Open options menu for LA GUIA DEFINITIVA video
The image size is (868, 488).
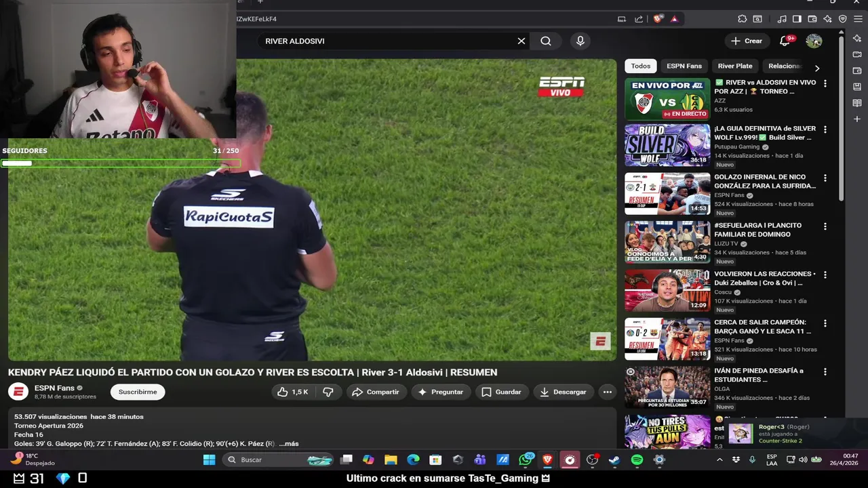point(825,129)
